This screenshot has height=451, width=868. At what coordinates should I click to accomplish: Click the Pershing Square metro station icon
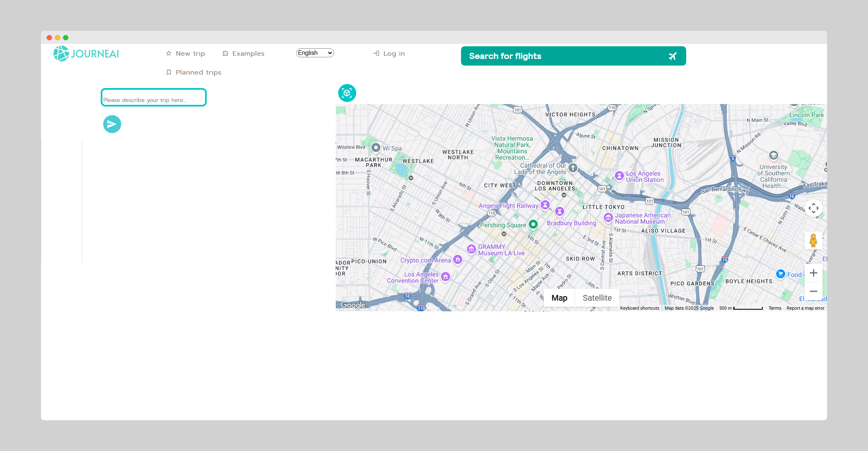click(504, 234)
